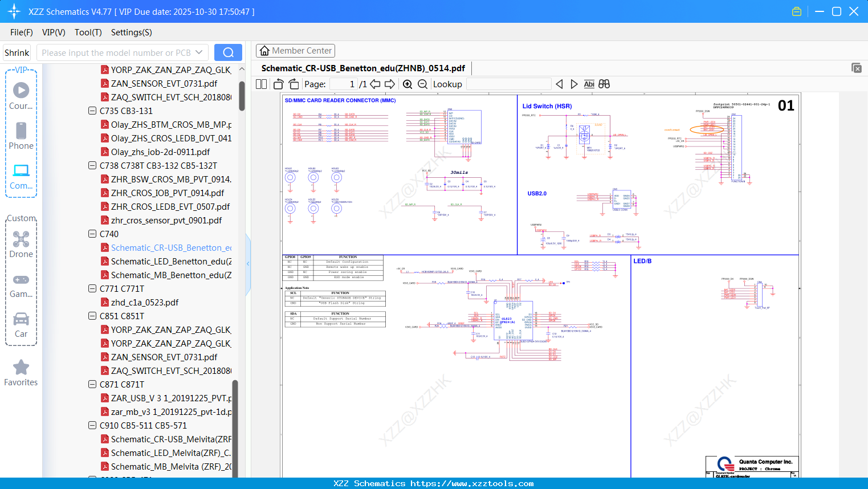Go to next page arrow
This screenshot has width=868, height=489.
pos(390,84)
